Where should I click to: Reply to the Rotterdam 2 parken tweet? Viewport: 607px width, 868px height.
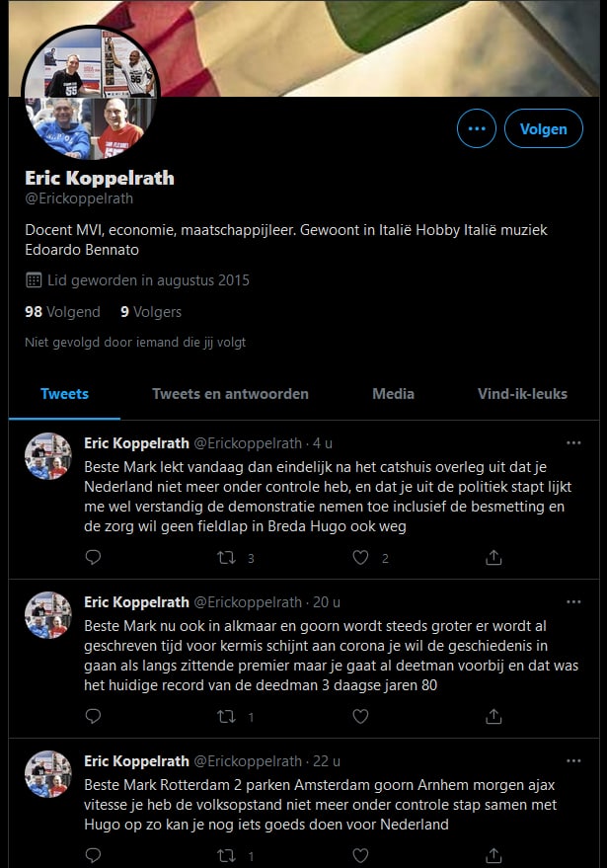coord(94,855)
